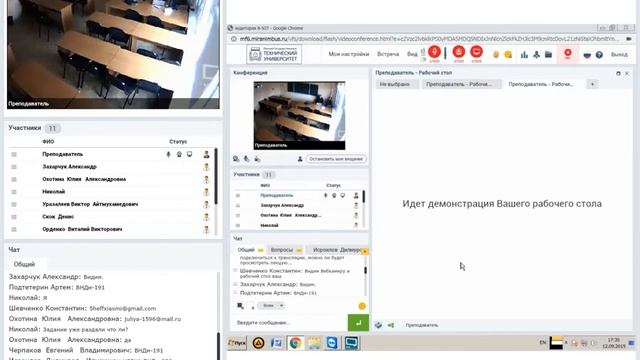Open the monitor chat app in taskbar
640x360 pixels.
pos(351,343)
